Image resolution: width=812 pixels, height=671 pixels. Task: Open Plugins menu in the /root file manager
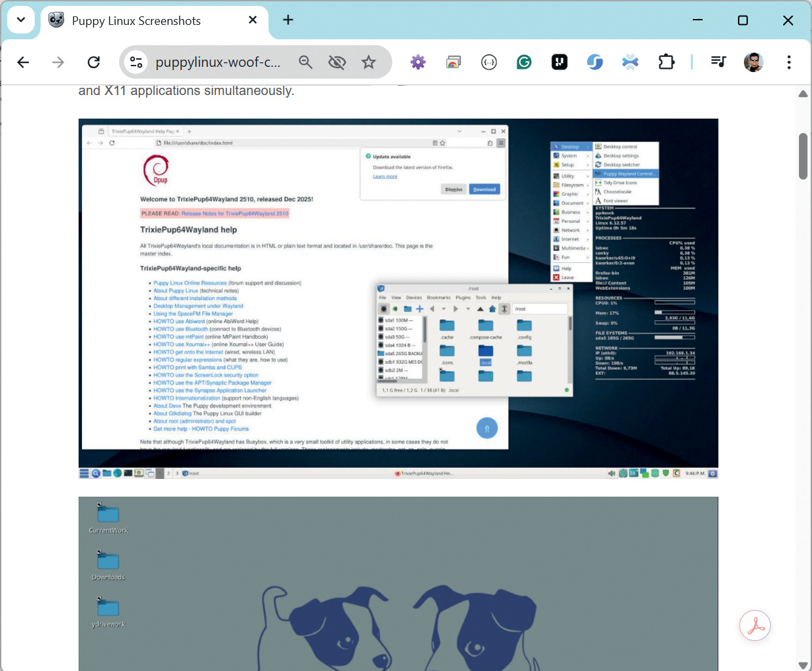point(463,297)
